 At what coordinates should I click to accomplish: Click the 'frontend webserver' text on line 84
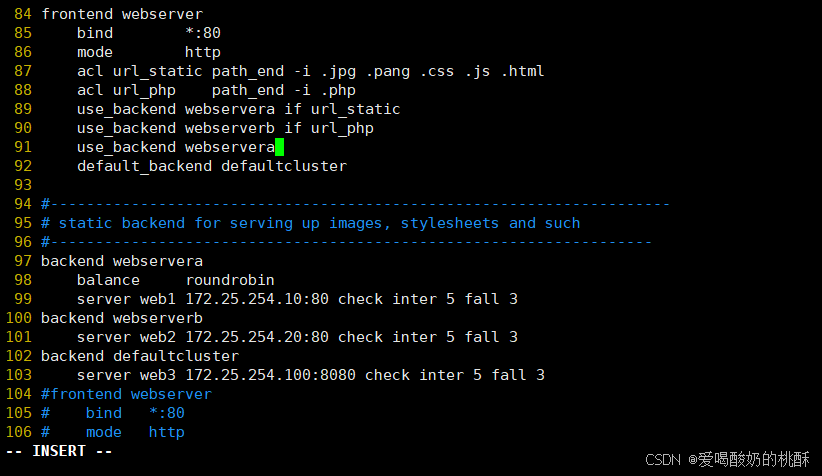pyautogui.click(x=122, y=14)
